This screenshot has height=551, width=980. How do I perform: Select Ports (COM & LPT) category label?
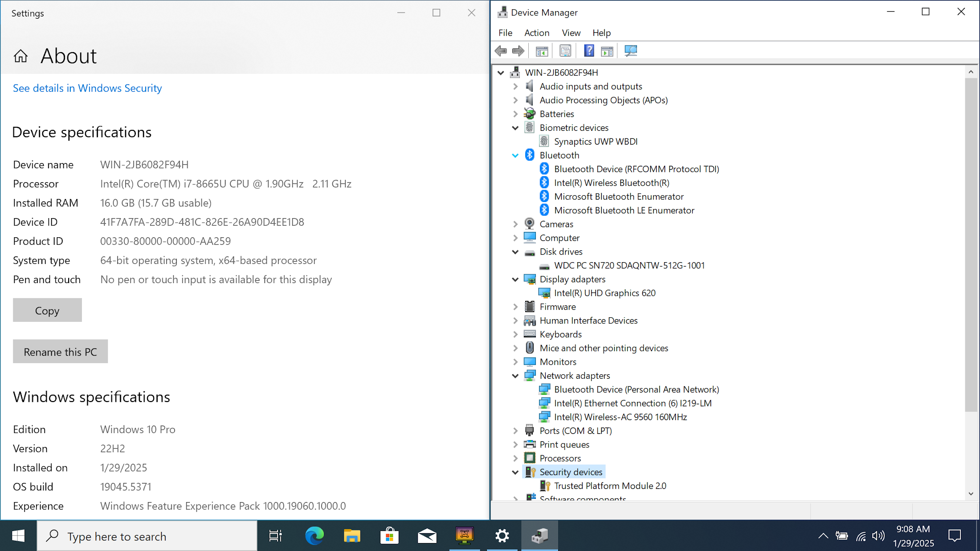coord(576,431)
